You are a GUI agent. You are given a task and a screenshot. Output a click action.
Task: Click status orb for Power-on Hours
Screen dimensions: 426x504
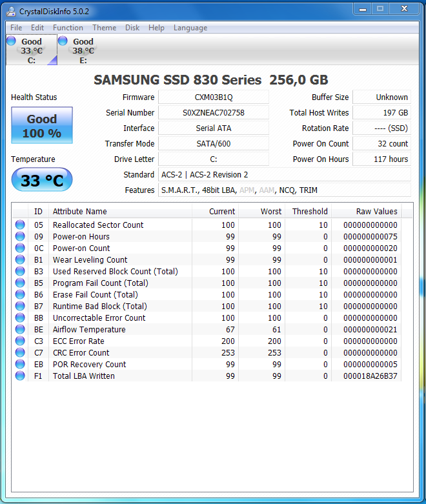pyautogui.click(x=20, y=236)
